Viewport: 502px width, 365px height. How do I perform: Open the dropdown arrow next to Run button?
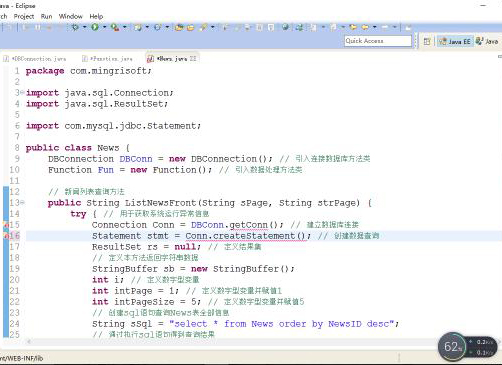[x=104, y=27]
